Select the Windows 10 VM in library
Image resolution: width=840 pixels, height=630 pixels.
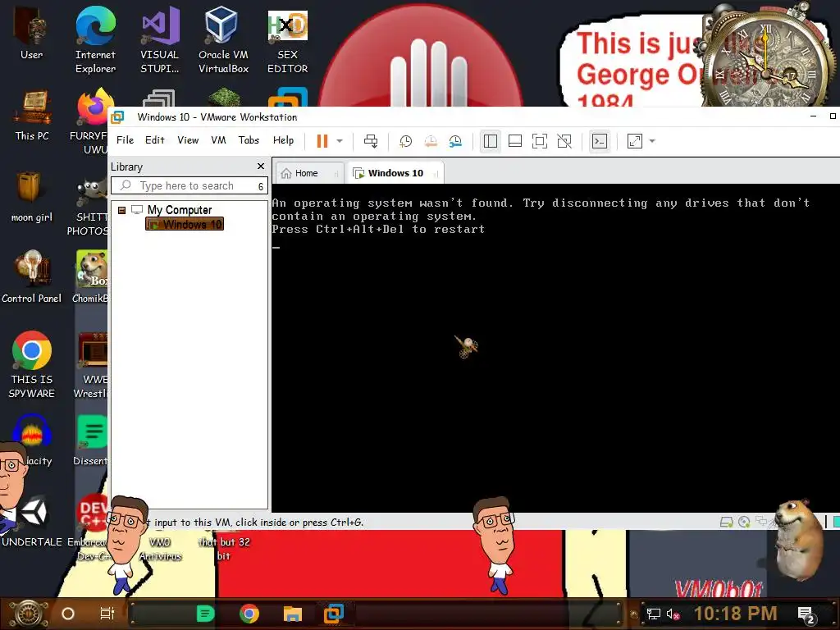(185, 224)
